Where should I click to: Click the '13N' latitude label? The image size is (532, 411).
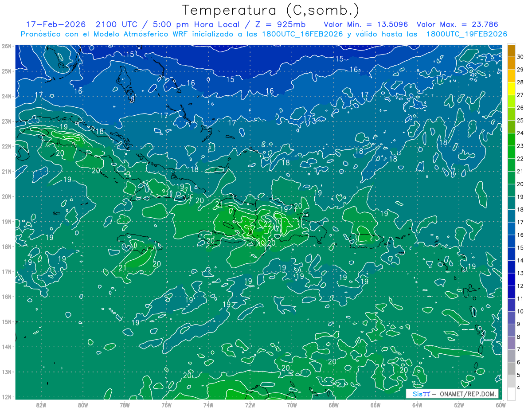7,372
